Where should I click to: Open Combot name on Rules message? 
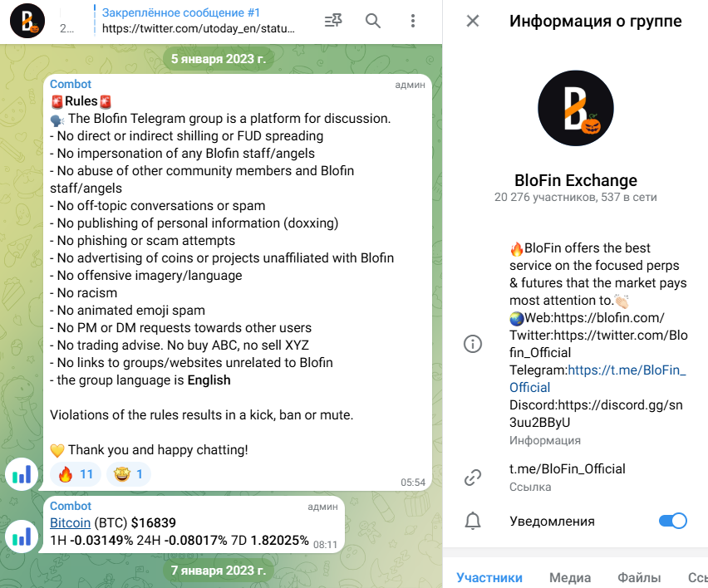(71, 84)
